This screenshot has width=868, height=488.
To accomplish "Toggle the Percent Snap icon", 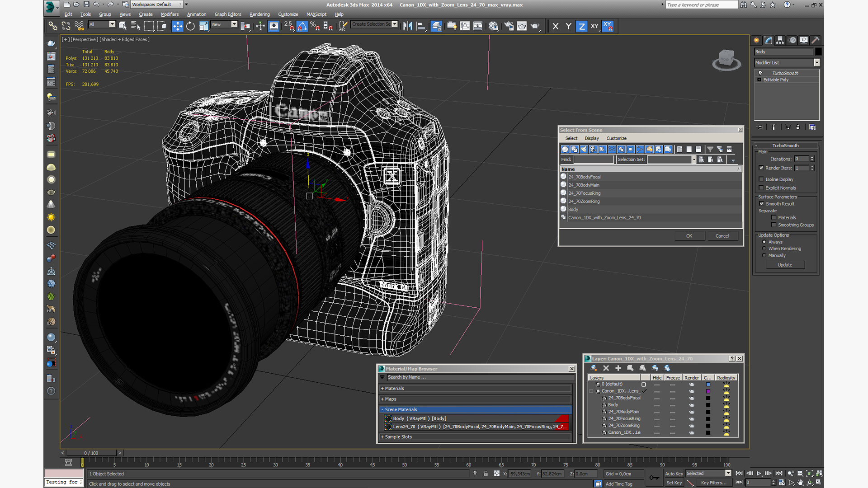I will click(315, 26).
